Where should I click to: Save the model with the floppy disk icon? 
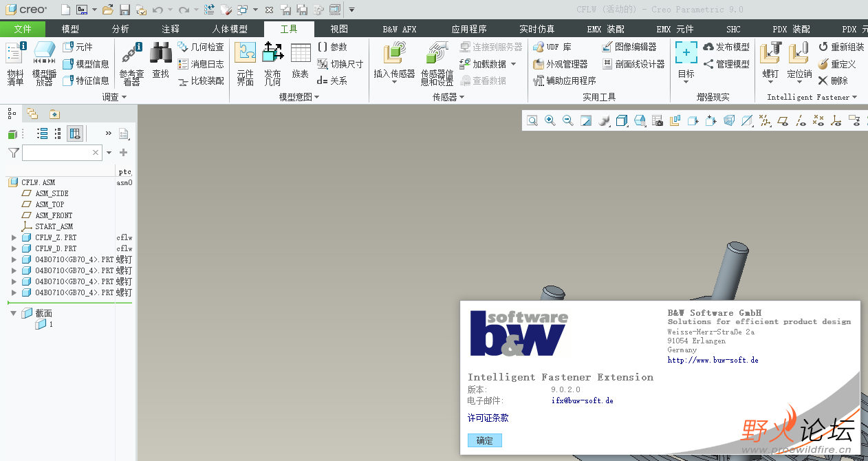point(124,10)
